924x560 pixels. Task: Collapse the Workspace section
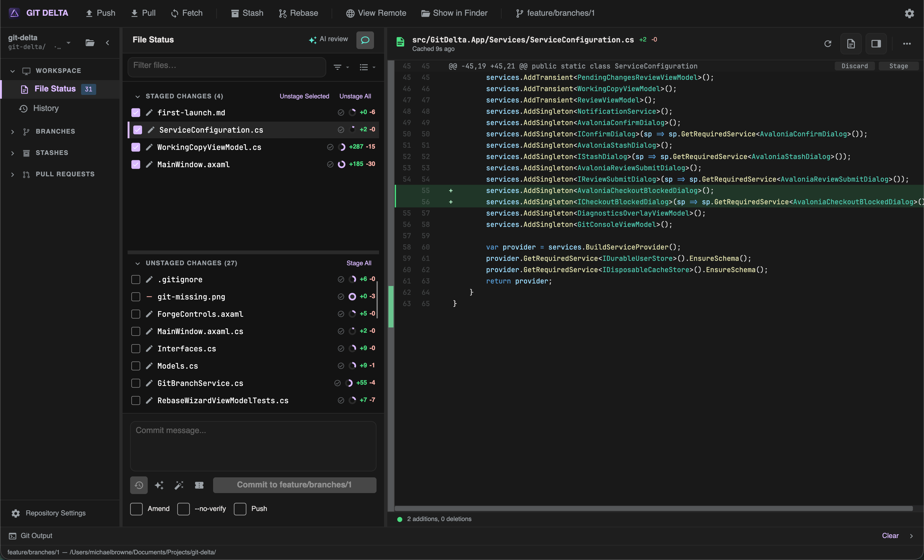point(12,71)
